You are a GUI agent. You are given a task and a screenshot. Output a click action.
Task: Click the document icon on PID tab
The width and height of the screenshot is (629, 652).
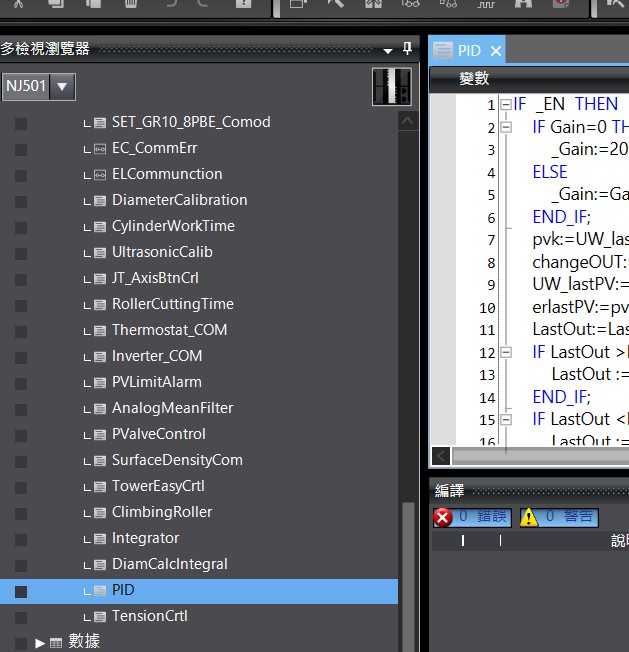click(442, 51)
